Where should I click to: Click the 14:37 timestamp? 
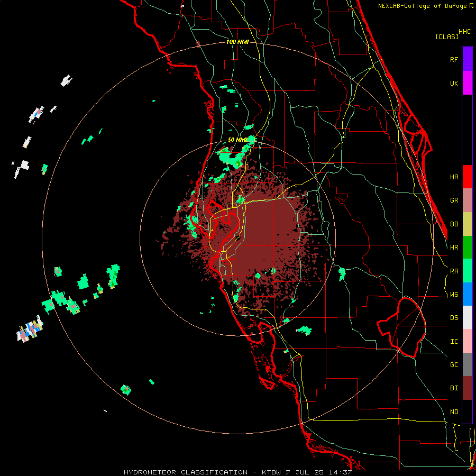click(x=341, y=472)
